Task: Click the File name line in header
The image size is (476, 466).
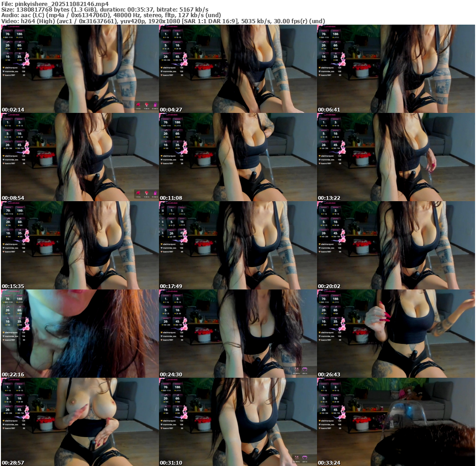Action: click(55, 3)
